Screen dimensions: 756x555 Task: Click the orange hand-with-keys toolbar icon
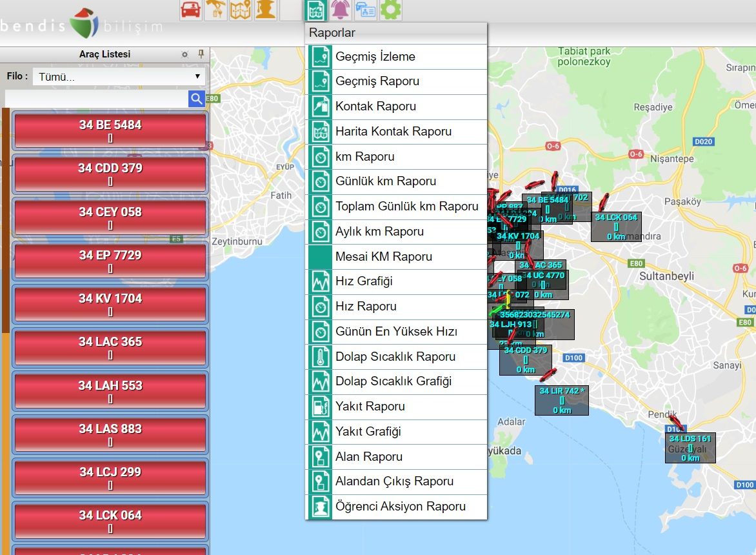215,10
